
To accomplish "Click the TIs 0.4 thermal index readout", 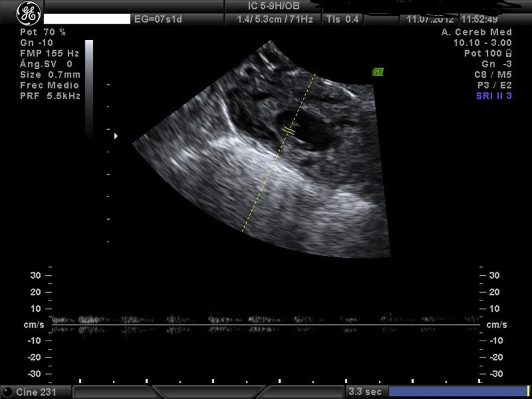I will click(x=342, y=20).
